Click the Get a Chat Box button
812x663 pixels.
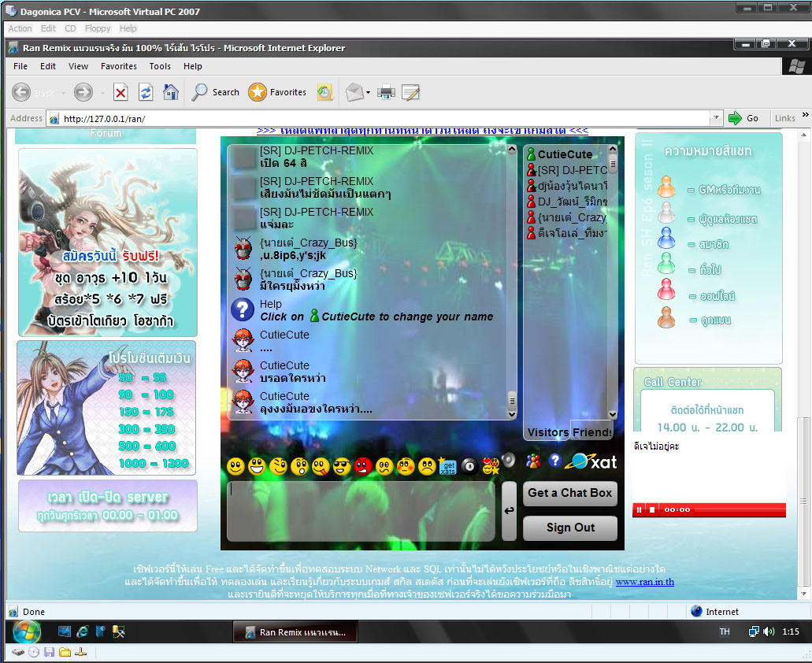click(570, 493)
